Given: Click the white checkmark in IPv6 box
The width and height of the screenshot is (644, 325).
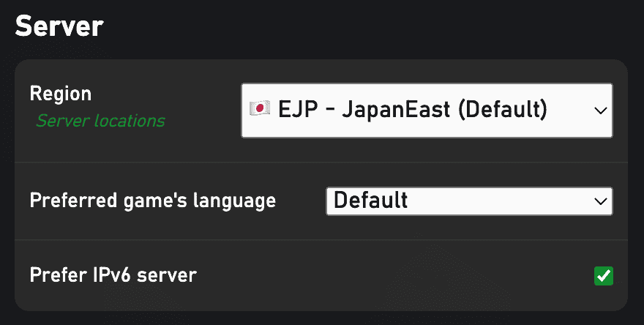Looking at the screenshot, I should pyautogui.click(x=603, y=276).
